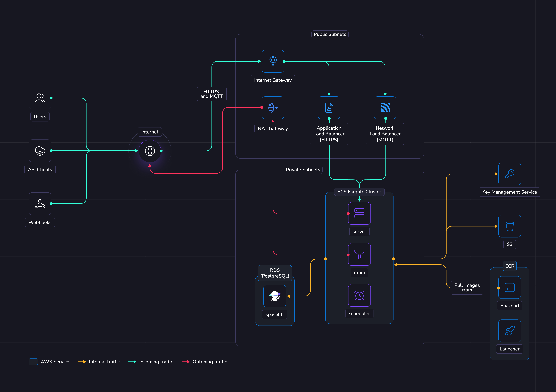The image size is (556, 392).
Task: Select the Pull images from label
Action: click(x=467, y=288)
